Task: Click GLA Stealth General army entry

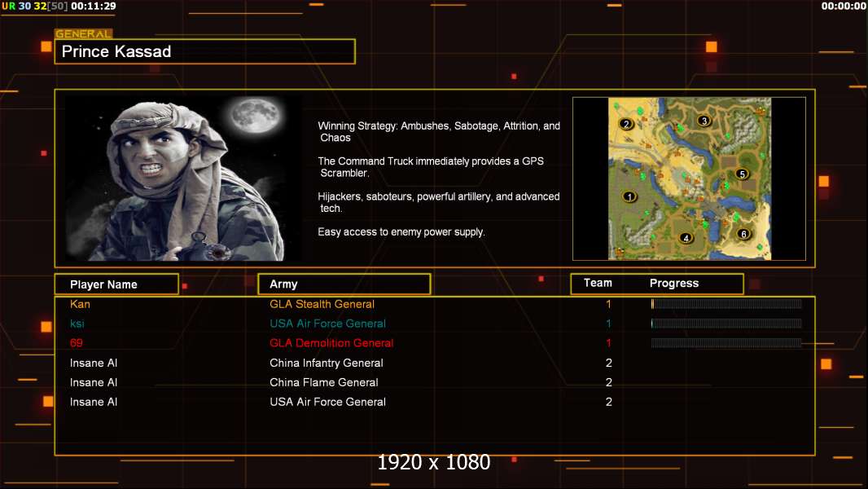Action: (x=322, y=304)
